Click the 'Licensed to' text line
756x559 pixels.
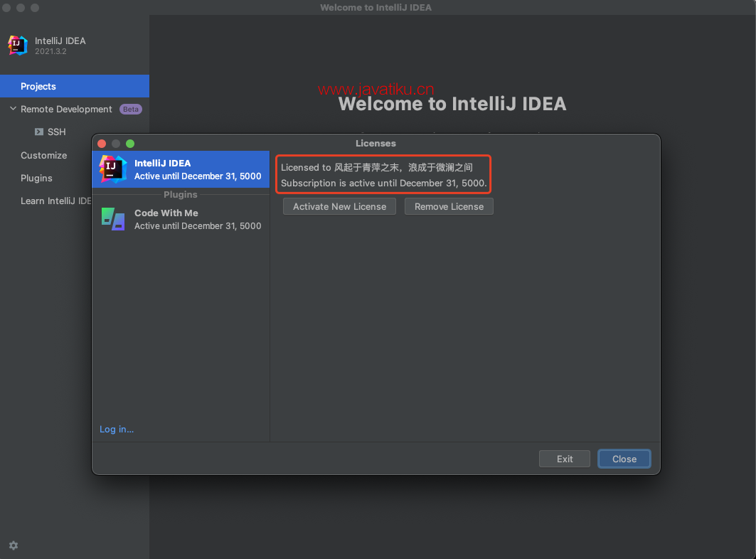[376, 167]
